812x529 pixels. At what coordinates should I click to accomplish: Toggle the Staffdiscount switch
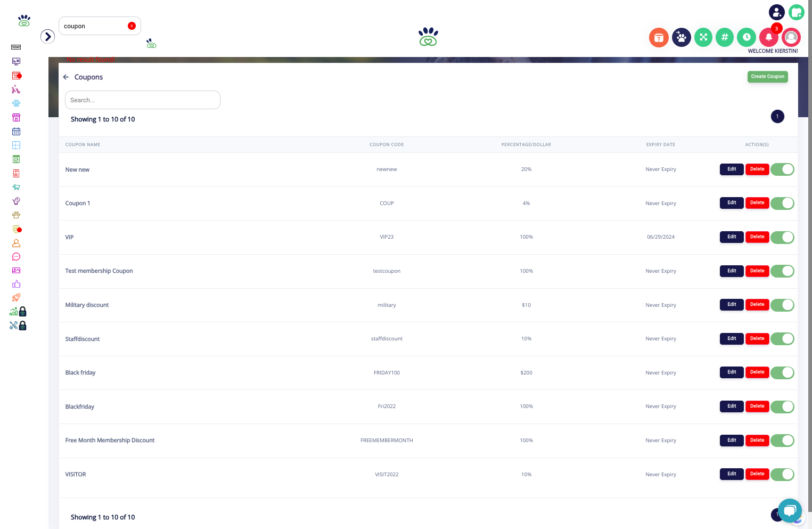click(x=782, y=339)
